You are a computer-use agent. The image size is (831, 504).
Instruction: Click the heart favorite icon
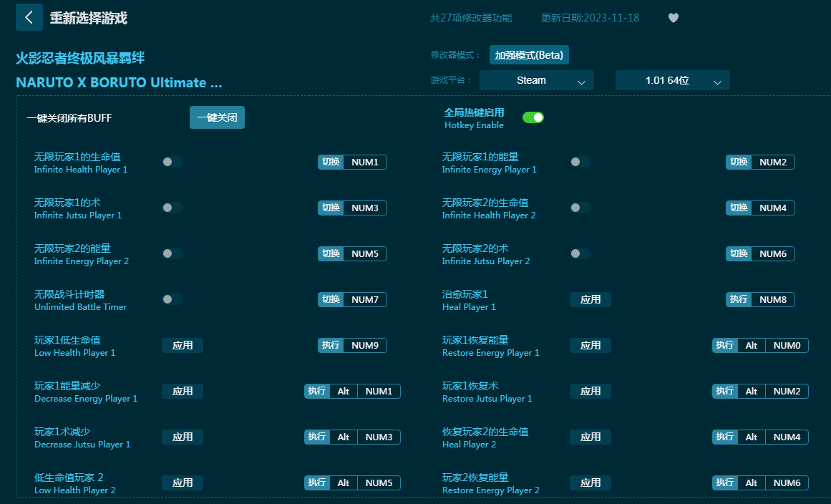coord(673,18)
